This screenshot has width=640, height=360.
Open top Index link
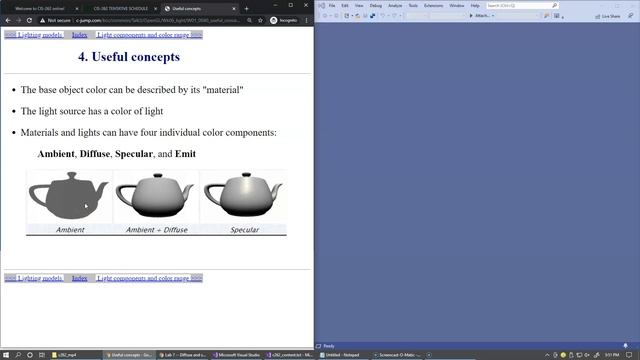(80, 35)
